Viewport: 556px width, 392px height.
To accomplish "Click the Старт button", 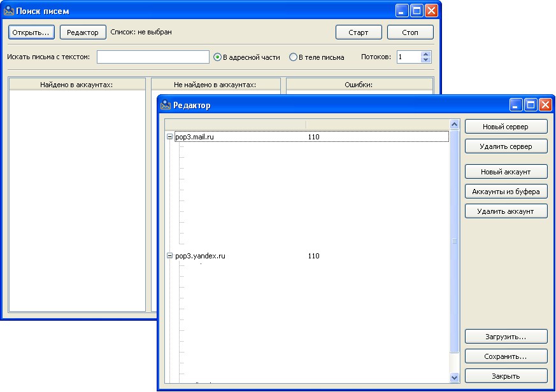I will click(359, 32).
